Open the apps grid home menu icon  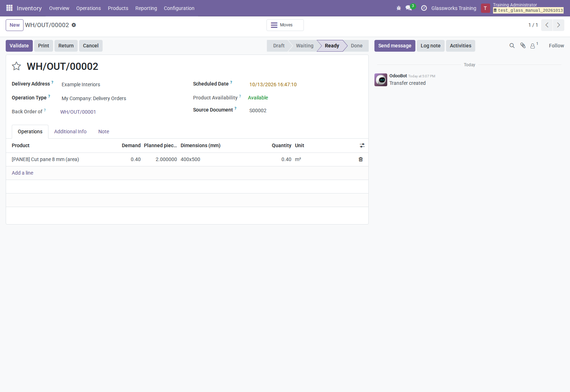pyautogui.click(x=9, y=8)
